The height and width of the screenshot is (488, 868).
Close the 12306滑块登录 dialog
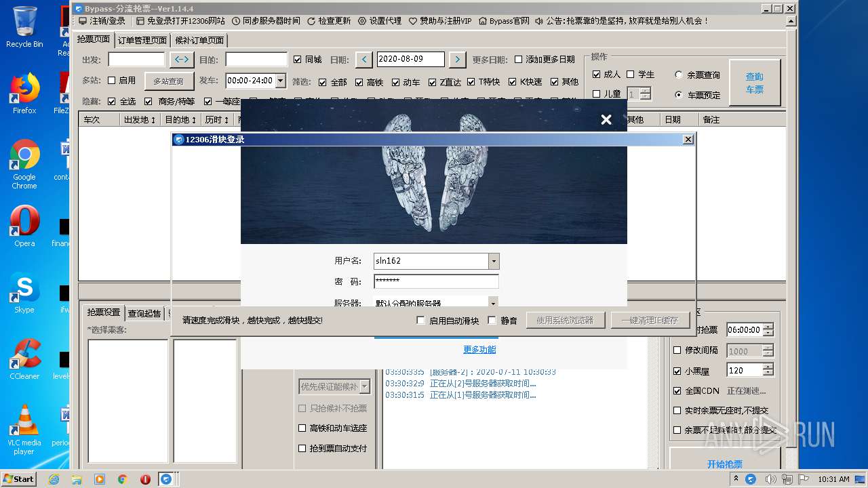[688, 139]
